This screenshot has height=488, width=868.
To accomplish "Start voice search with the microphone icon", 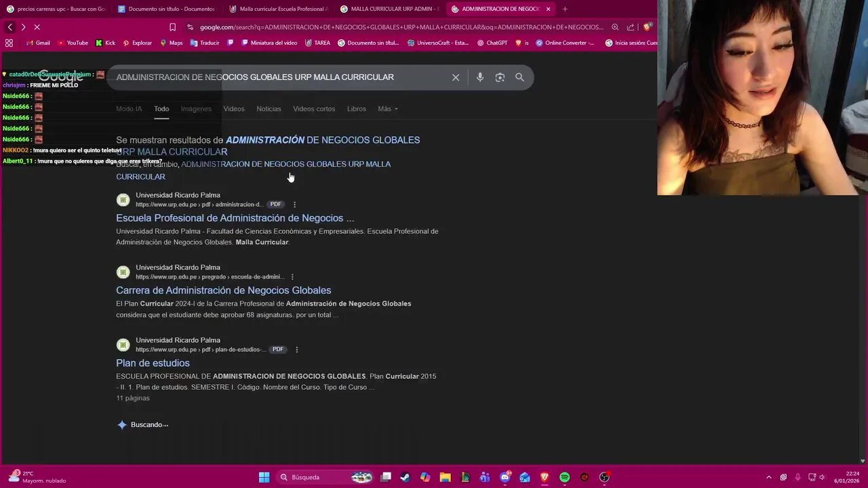I will 480,77.
